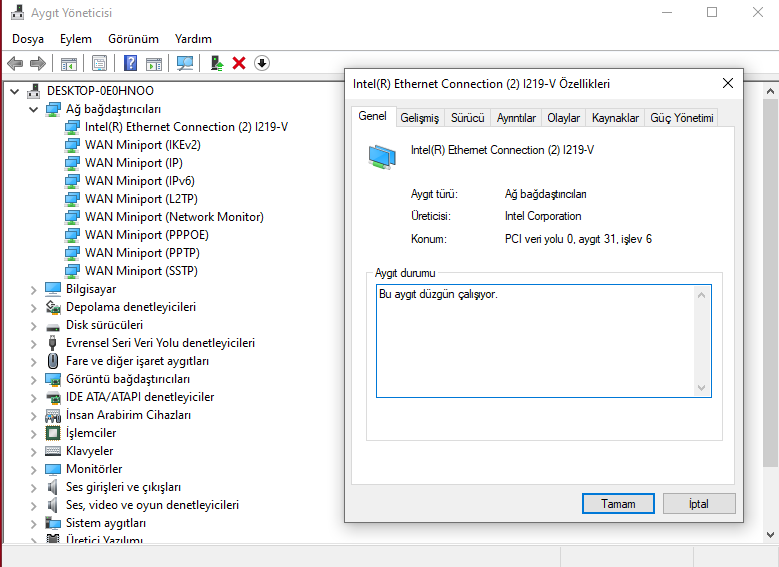
Task: Open the Eylem menu
Action: (76, 39)
